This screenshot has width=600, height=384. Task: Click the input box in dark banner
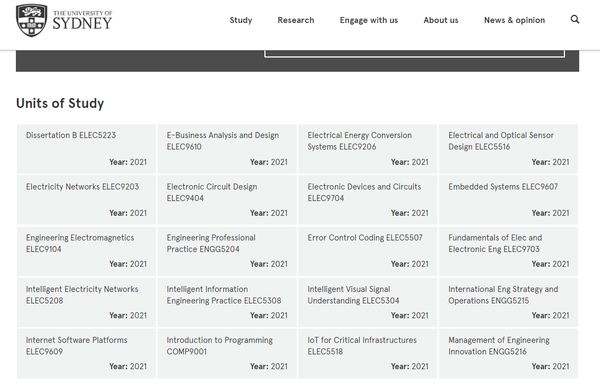414,54
